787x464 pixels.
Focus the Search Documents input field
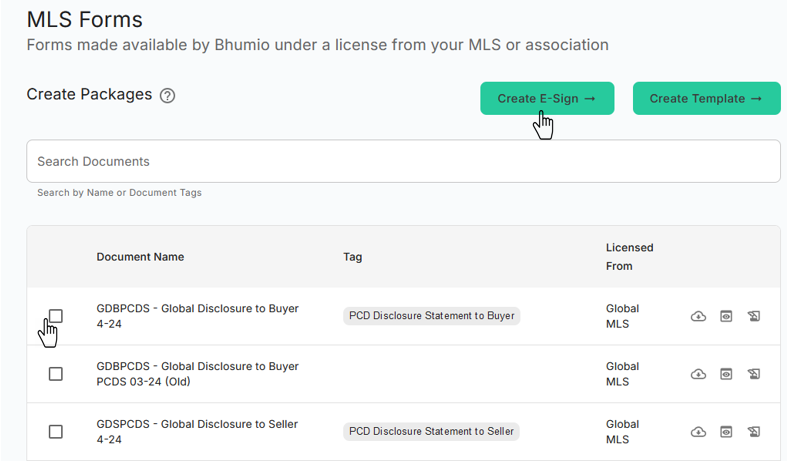tap(402, 161)
